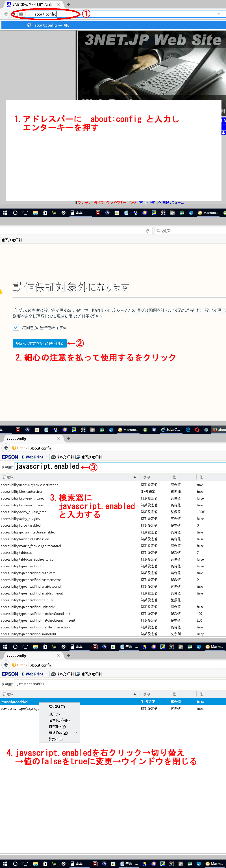The height and width of the screenshot is (868, 226).
Task: Close the 3NETホームページ制作 tab
Action: point(58,5)
